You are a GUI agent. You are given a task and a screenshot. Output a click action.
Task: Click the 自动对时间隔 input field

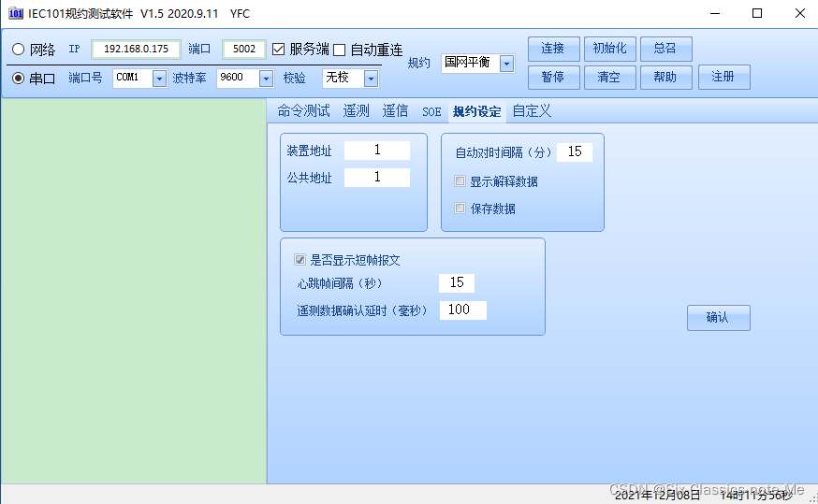pyautogui.click(x=575, y=152)
